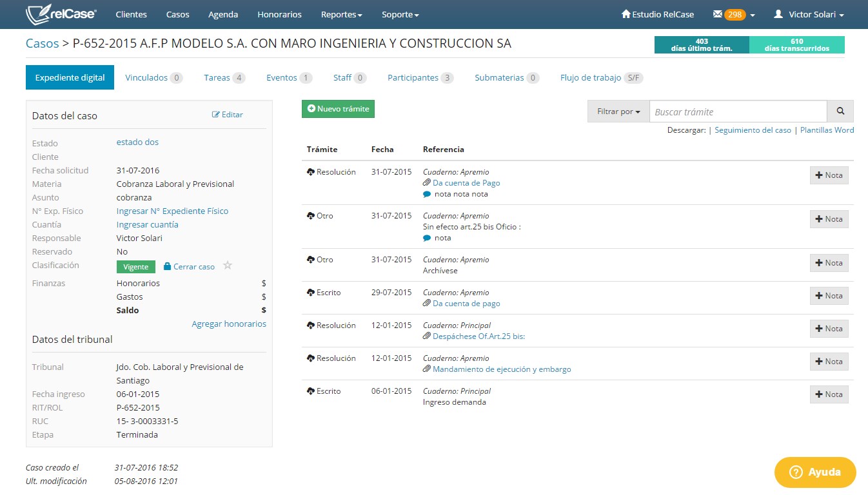Switch to the Staff tab

[350, 77]
